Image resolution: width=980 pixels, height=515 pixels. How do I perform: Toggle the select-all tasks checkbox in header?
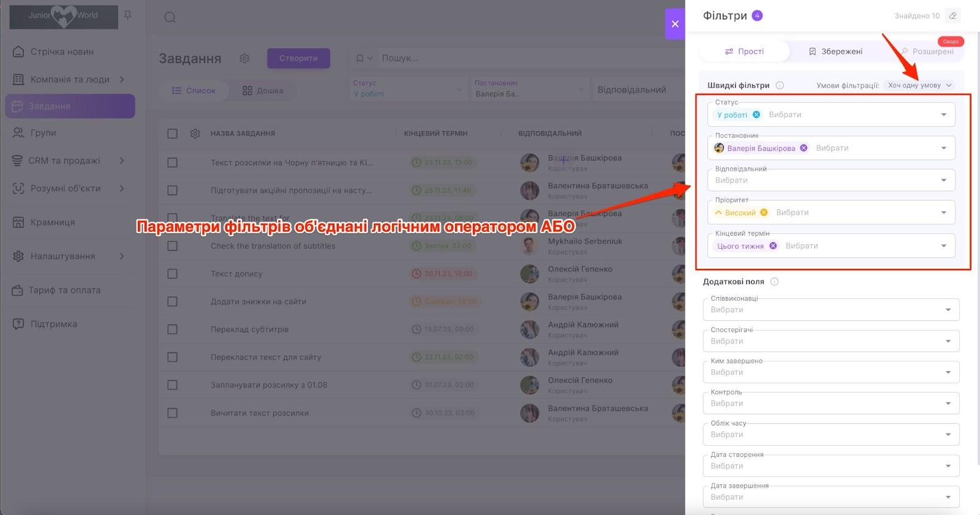coord(173,133)
